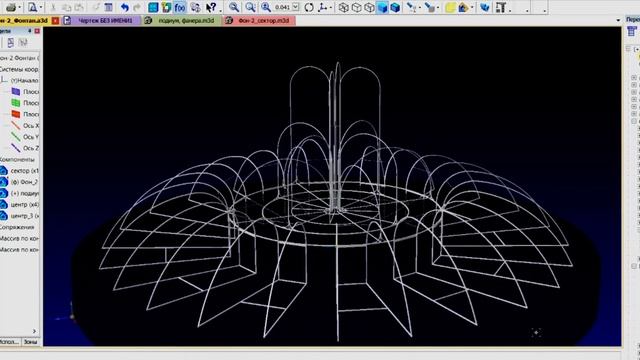Click the Cut scissors icon

(x=53, y=7)
